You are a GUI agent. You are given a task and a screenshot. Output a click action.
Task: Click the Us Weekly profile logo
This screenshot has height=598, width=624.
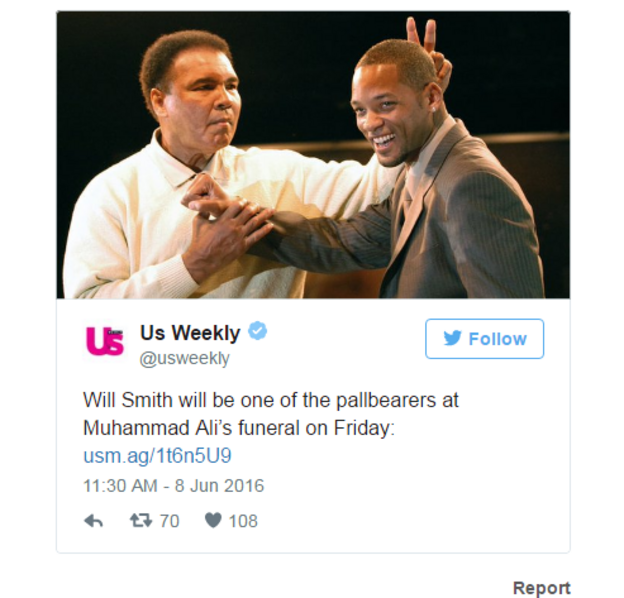105,341
